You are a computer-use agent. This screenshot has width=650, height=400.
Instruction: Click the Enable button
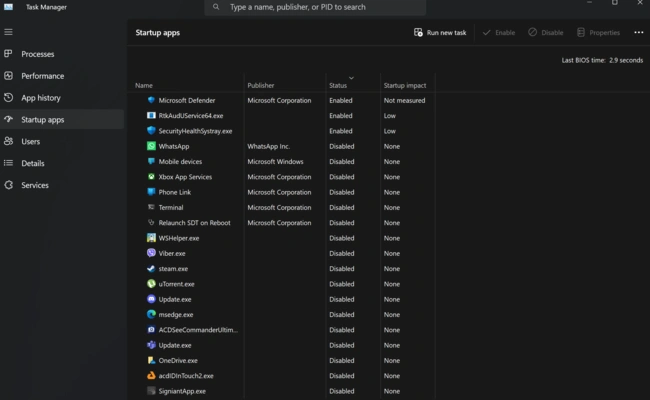499,32
